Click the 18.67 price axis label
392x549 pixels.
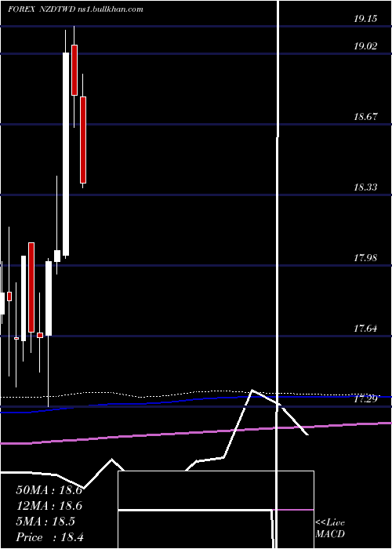(x=365, y=117)
